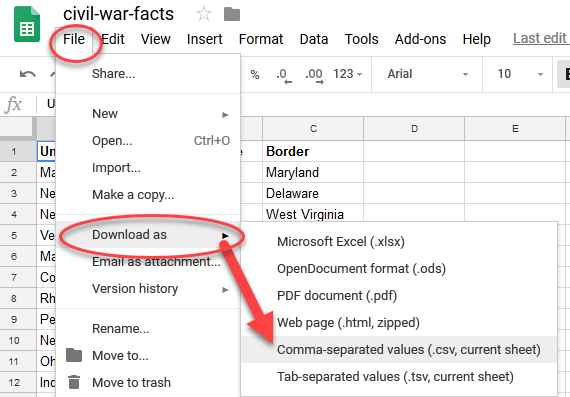Choose Share... in File menu
570x397 pixels.
click(148, 74)
